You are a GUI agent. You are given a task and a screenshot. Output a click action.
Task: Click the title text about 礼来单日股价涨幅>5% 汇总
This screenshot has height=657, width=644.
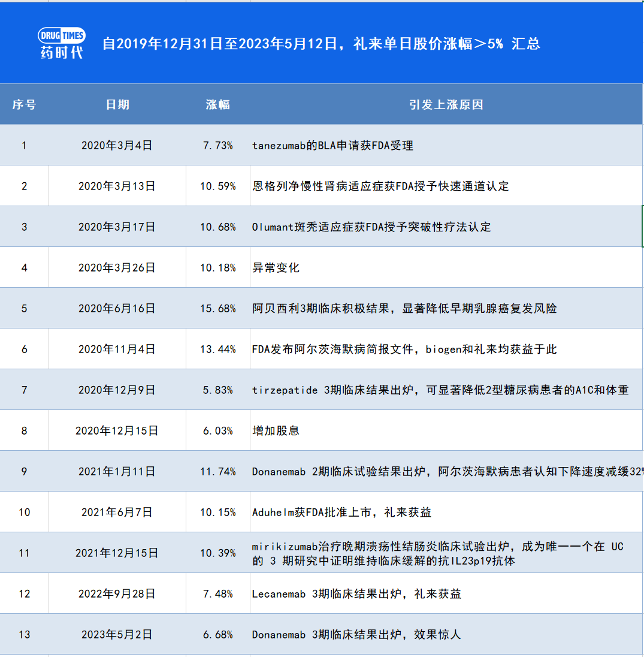[321, 44]
